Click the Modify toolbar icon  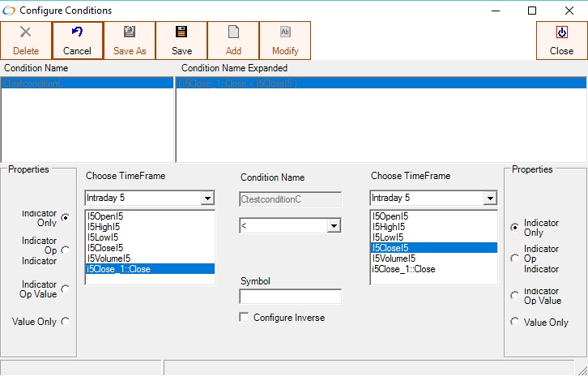tap(285, 32)
